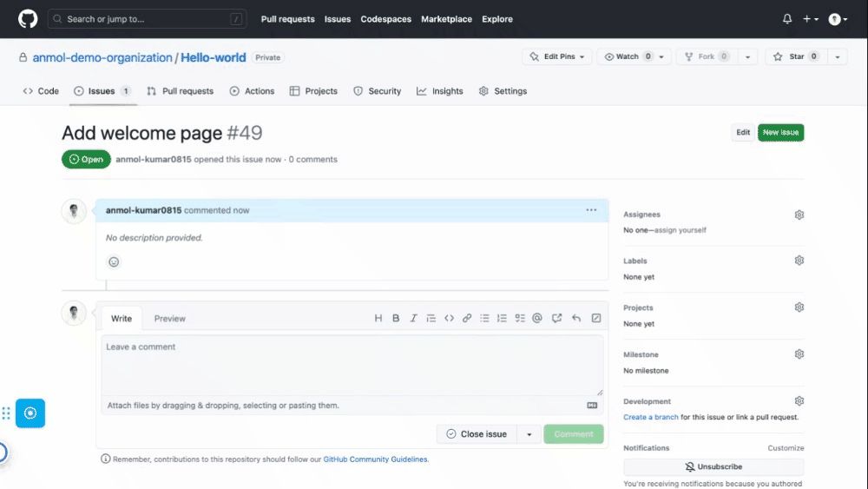The width and height of the screenshot is (868, 489).
Task: Edit Projects with the gear icon
Action: click(x=799, y=307)
